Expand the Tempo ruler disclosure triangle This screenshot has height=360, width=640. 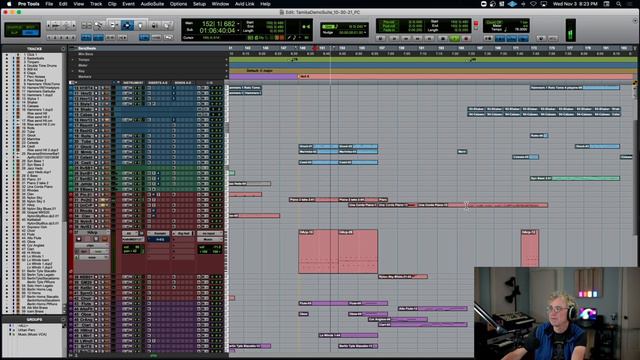coord(73,60)
